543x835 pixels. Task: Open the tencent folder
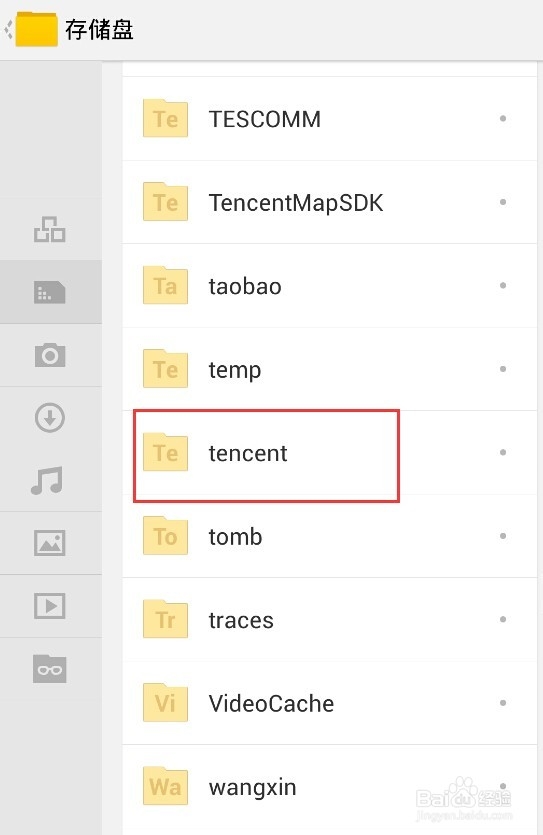(x=330, y=453)
